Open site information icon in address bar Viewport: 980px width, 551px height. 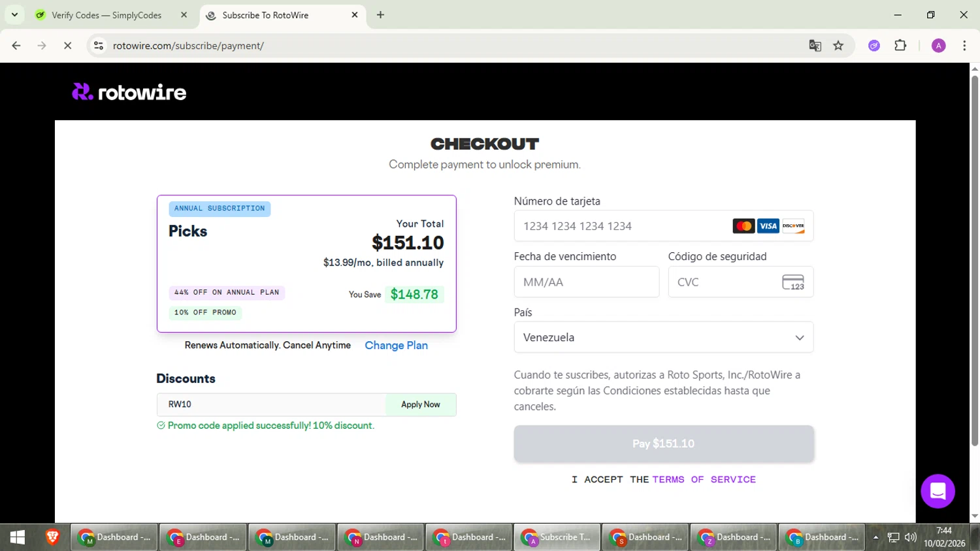tap(99, 46)
